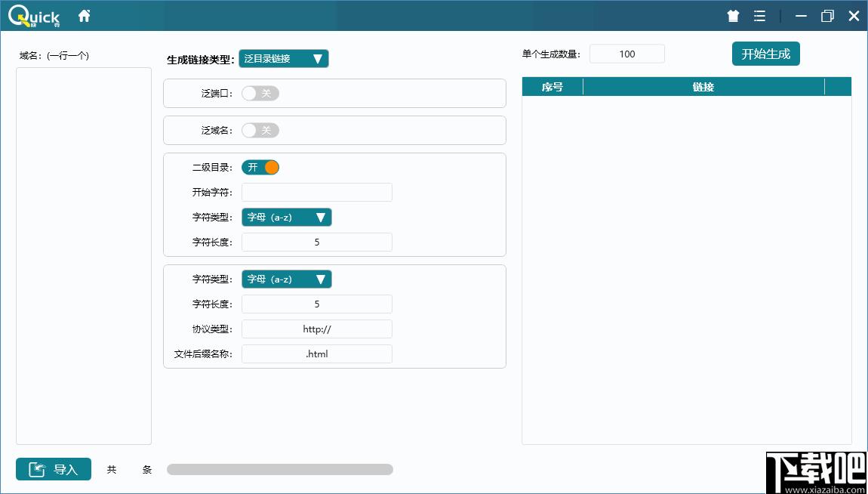Click the home icon in title bar

coord(84,16)
